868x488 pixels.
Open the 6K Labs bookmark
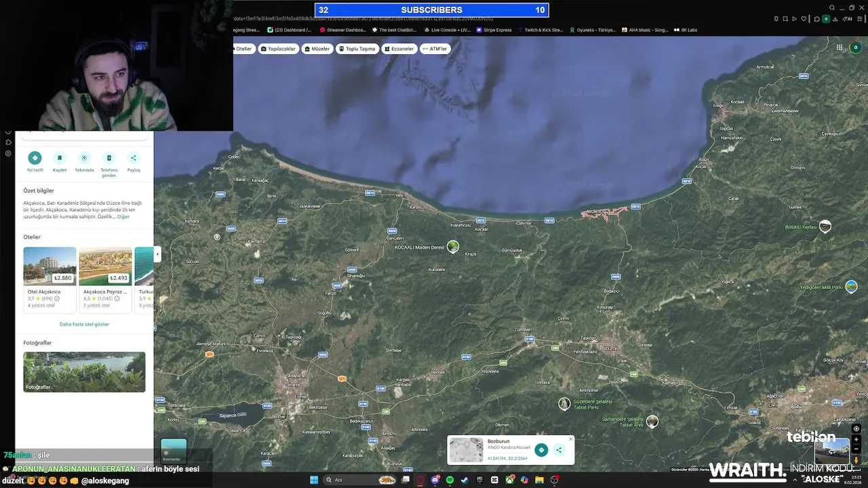686,30
